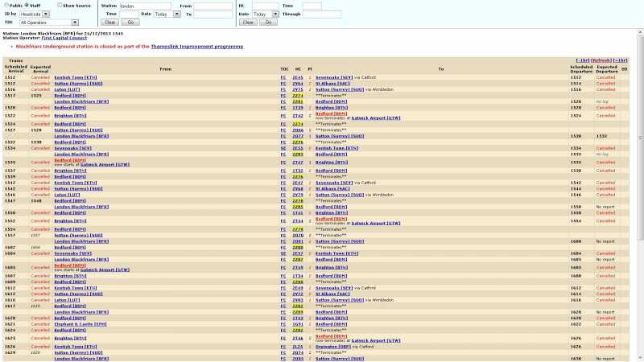This screenshot has height=362, width=644.
Task: Click the Time field under Station
Action: (x=129, y=14)
